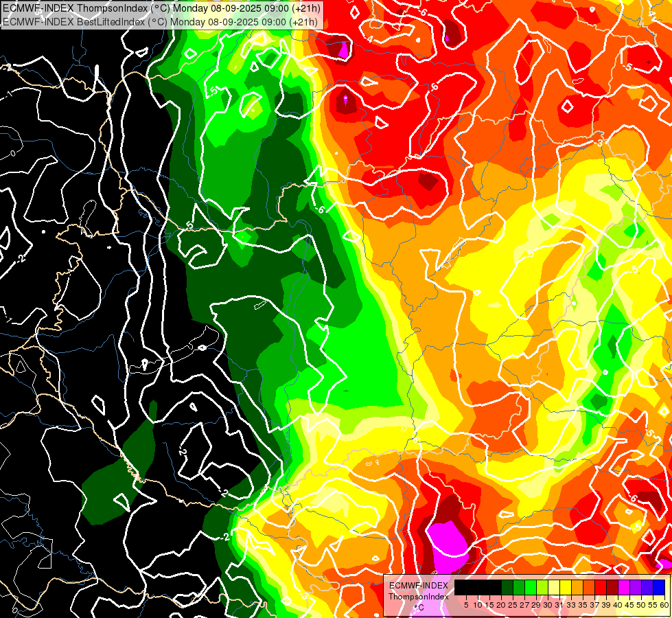Select the lime 29–30 legend swatch
This screenshot has height=618, width=672.
542,587
